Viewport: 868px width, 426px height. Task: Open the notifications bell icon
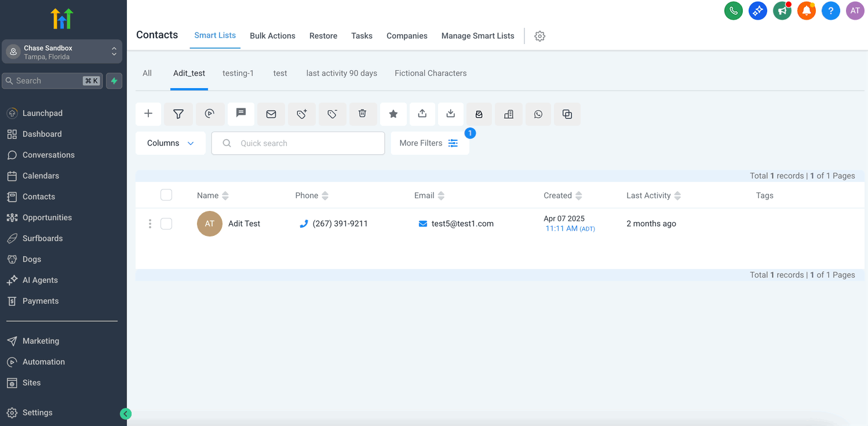[806, 10]
